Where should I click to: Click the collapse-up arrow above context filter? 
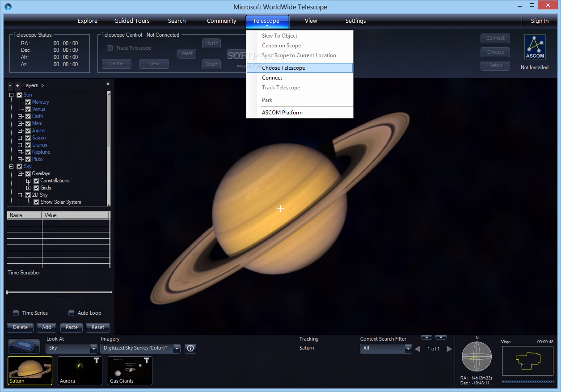click(427, 337)
